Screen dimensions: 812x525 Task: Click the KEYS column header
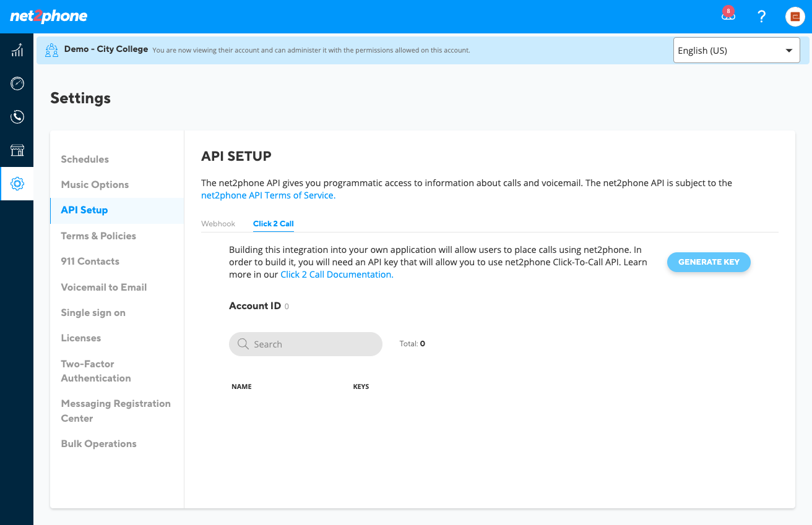[361, 386]
